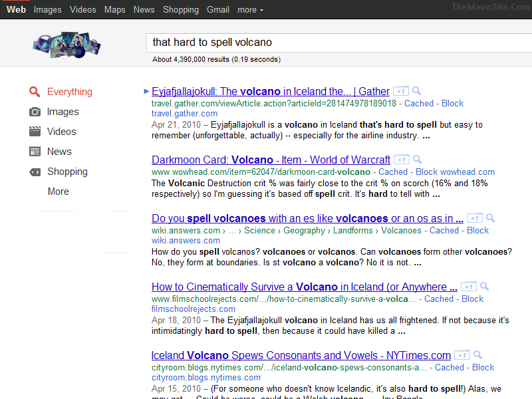Expand More options in left sidebar
Viewport: 532px width, 399px height.
pyautogui.click(x=59, y=192)
